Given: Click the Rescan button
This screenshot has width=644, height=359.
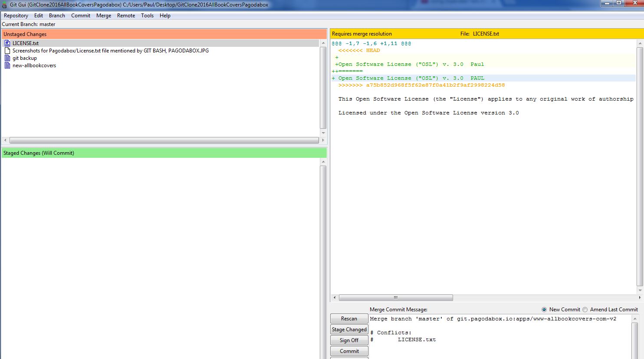Looking at the screenshot, I should [x=349, y=319].
